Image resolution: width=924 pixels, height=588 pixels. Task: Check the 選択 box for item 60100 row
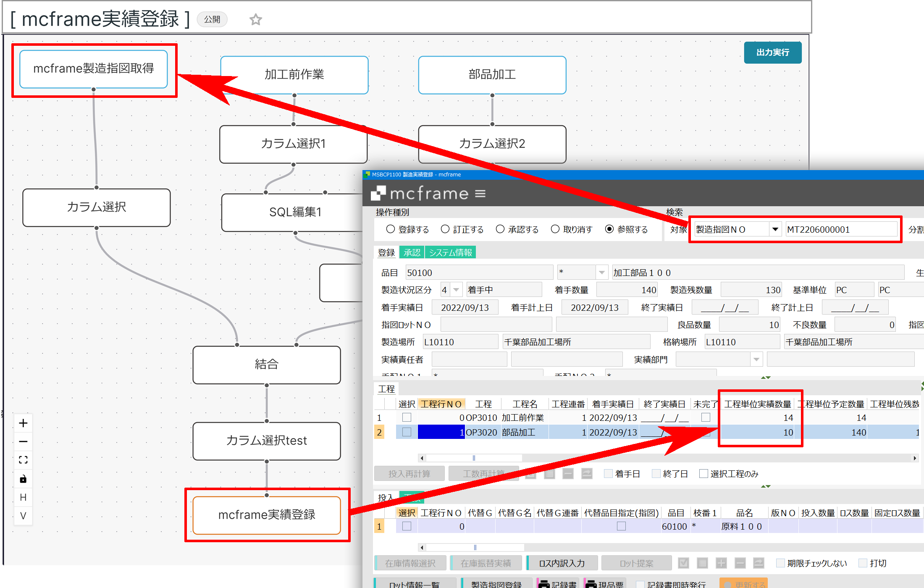407,526
